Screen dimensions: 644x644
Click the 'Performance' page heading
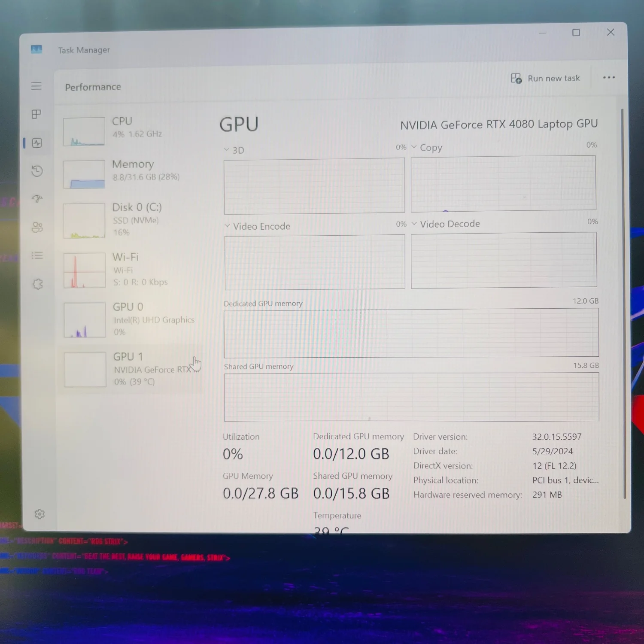[x=93, y=87]
